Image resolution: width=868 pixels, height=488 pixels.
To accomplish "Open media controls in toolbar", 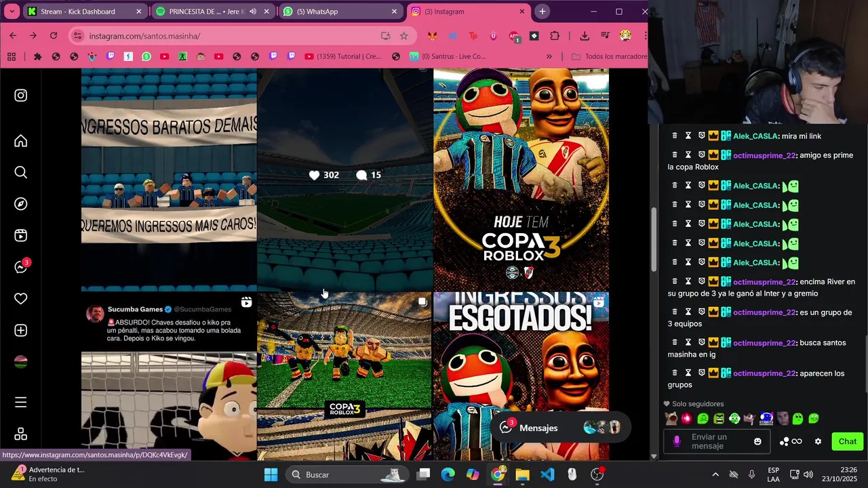I will (605, 36).
